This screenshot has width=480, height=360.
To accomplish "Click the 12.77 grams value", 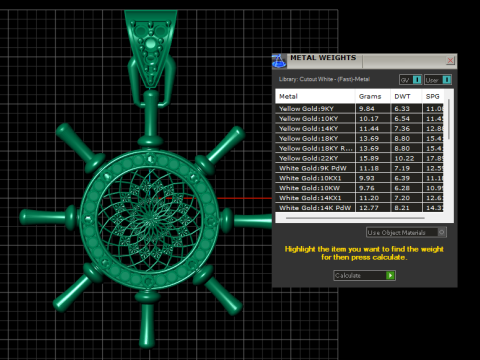I will pyautogui.click(x=369, y=208).
